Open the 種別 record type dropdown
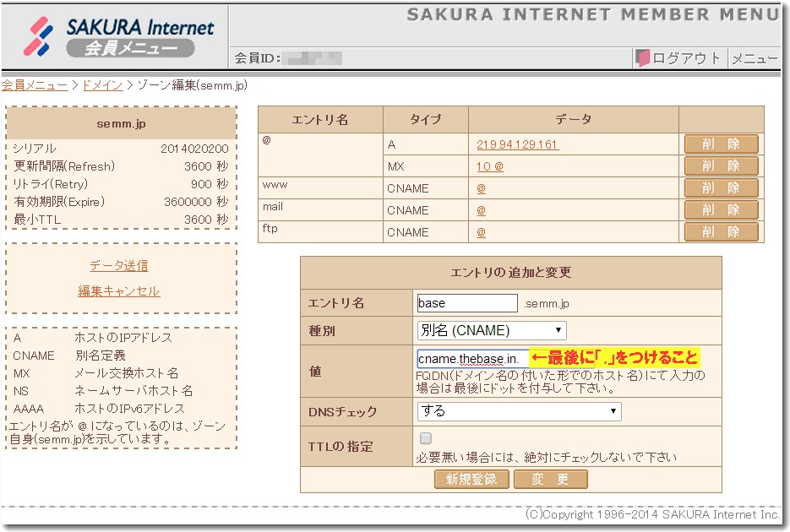 [x=492, y=330]
